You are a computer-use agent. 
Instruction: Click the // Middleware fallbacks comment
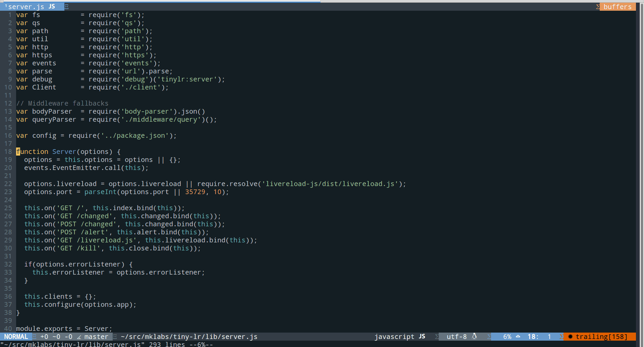(x=62, y=103)
